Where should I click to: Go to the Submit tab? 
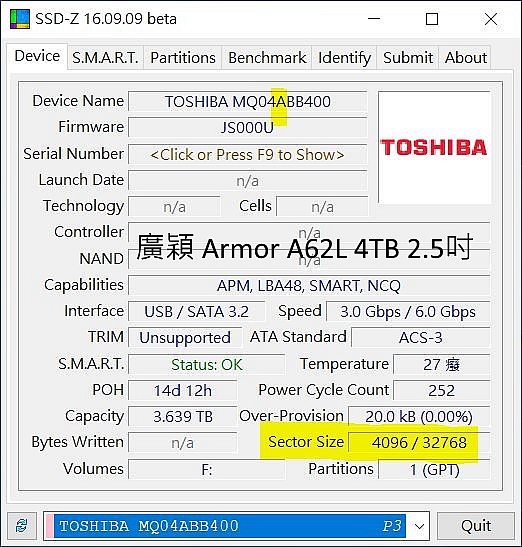[x=408, y=58]
